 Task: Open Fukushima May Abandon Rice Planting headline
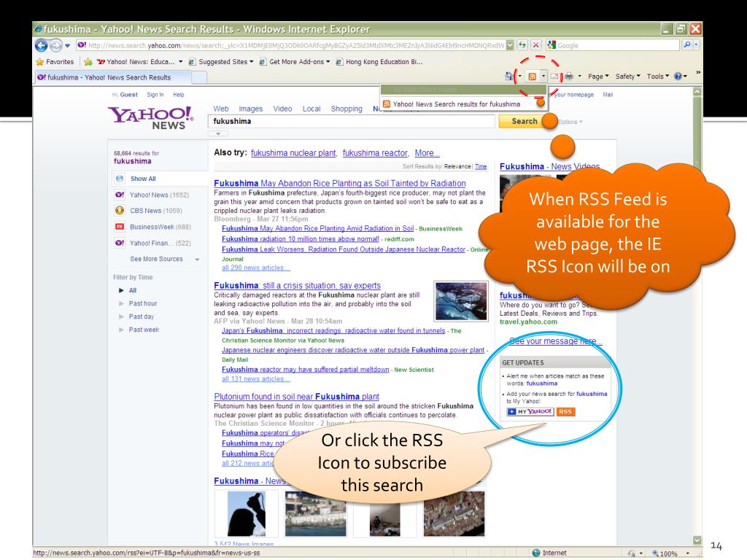340,183
